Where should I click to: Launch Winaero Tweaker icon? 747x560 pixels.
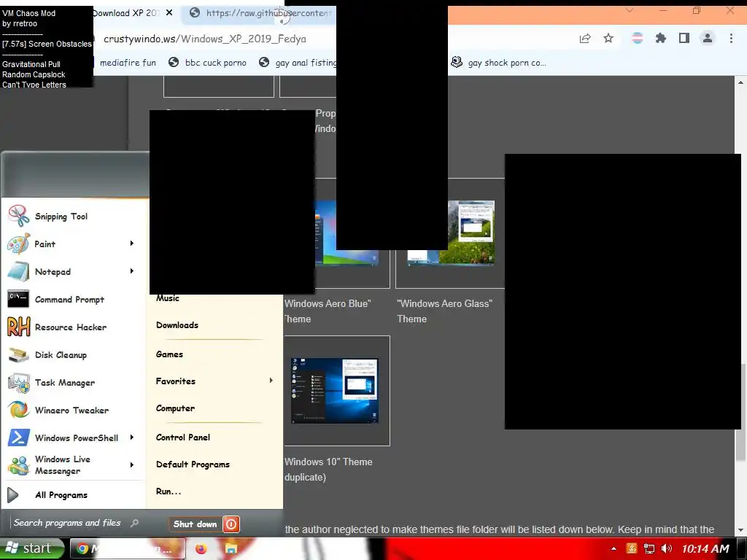click(x=18, y=410)
